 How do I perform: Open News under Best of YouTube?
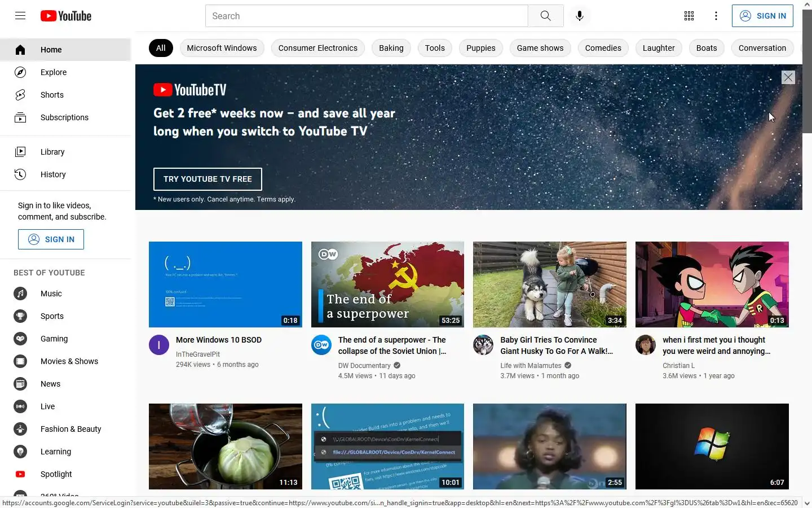pos(65,384)
